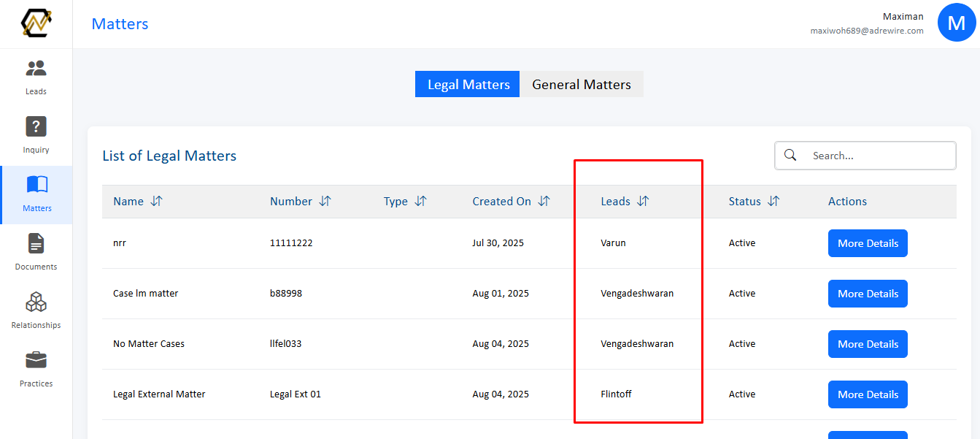
Task: Click matter number b88998
Action: click(286, 294)
